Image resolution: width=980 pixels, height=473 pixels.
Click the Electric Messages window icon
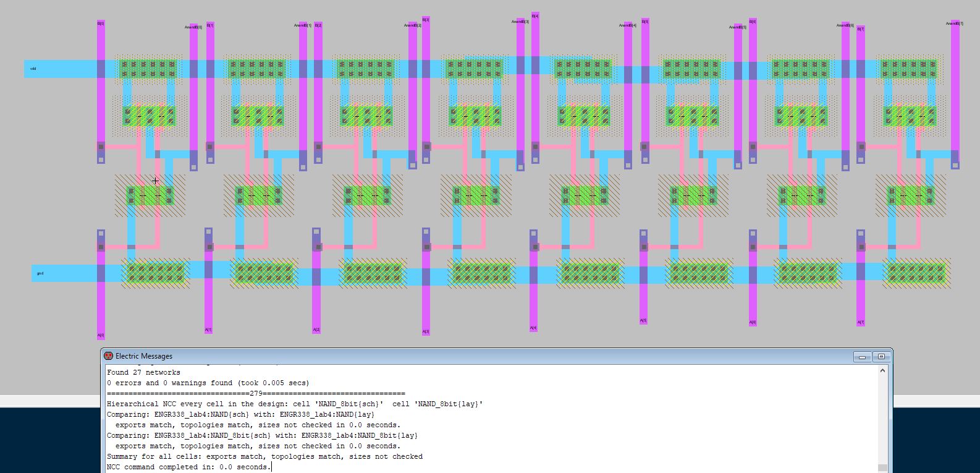tap(108, 356)
